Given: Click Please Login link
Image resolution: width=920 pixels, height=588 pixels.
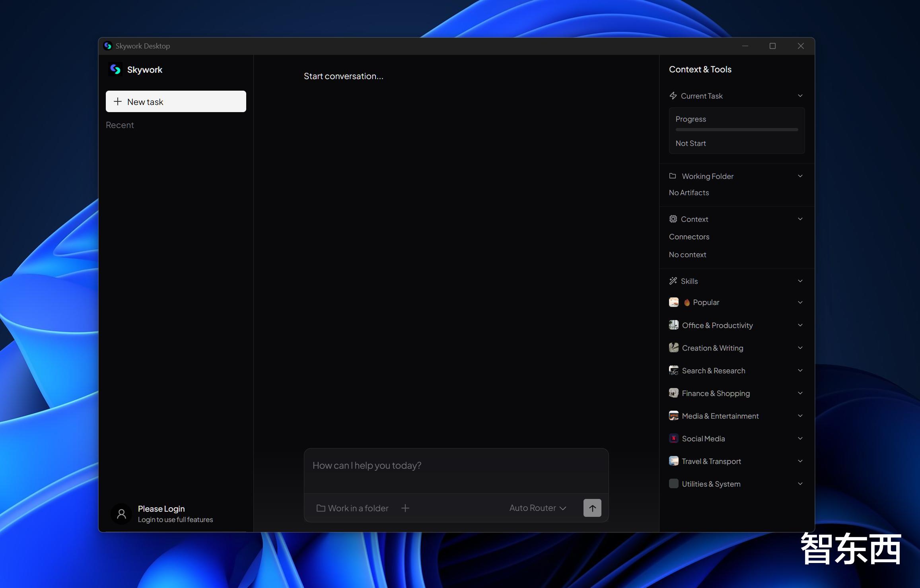Looking at the screenshot, I should click(x=161, y=509).
